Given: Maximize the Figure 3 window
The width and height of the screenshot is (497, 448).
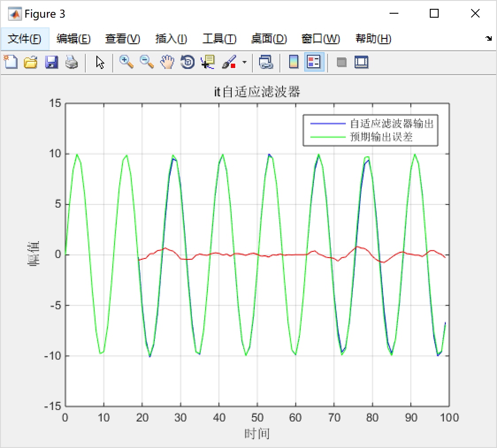Looking at the screenshot, I should 434,13.
